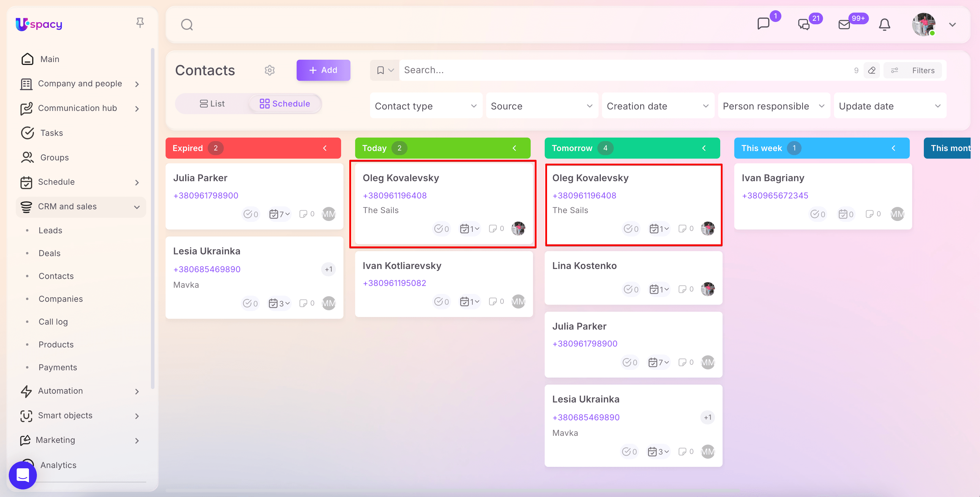
Task: Pin the sidebar with the pin icon
Action: point(140,23)
